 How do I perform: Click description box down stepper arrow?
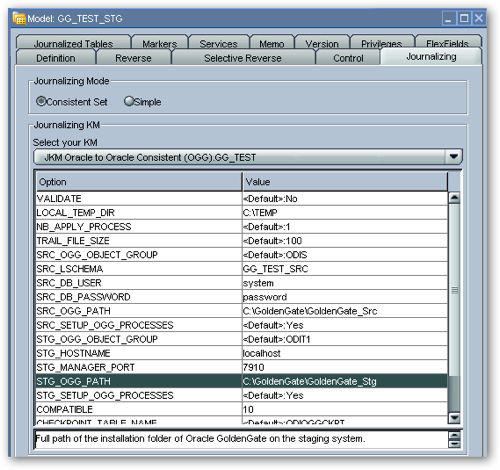pyautogui.click(x=455, y=444)
